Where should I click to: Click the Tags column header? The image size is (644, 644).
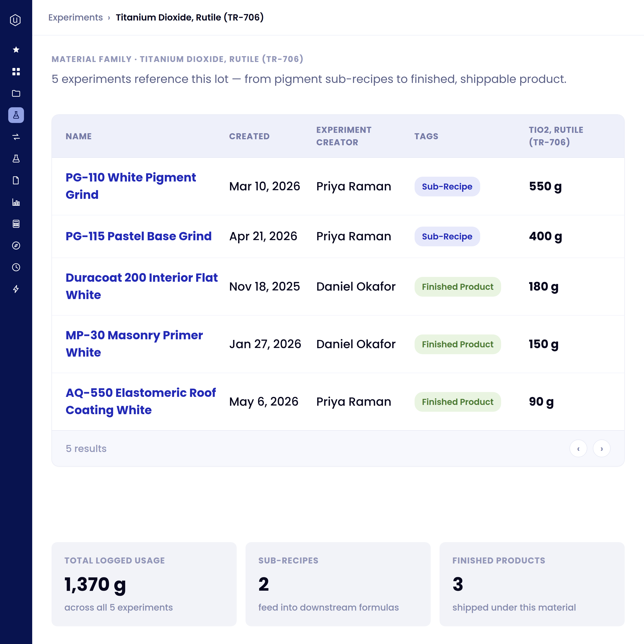pyautogui.click(x=426, y=136)
